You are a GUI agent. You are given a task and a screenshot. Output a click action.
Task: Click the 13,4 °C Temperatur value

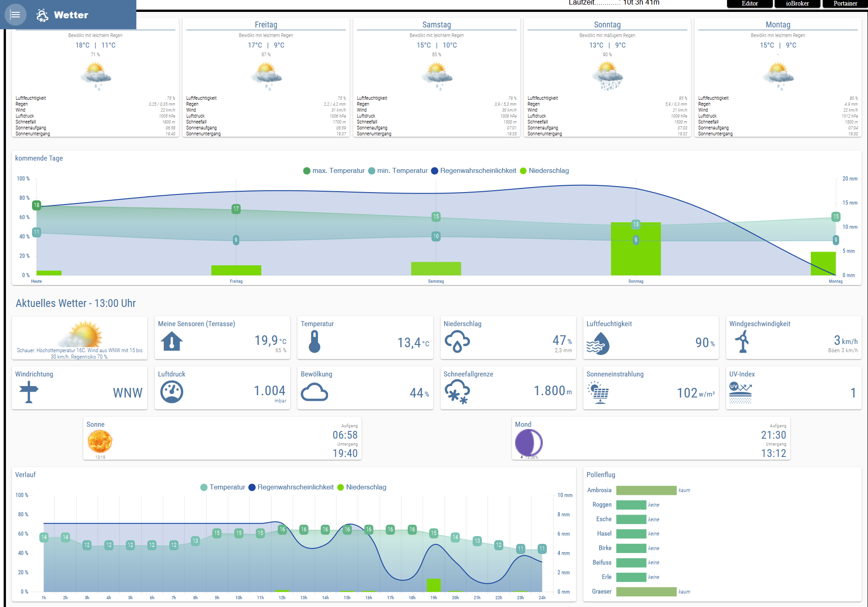413,343
